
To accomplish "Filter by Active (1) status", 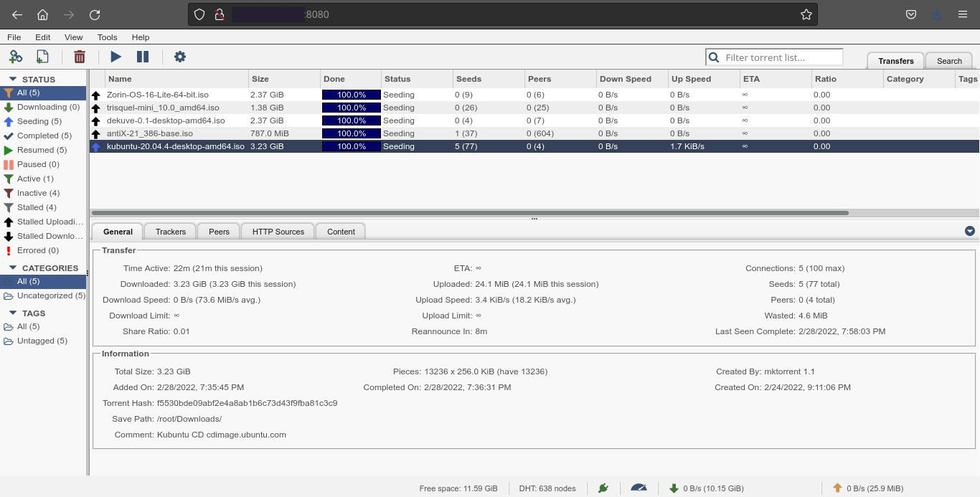I will pos(43,179).
